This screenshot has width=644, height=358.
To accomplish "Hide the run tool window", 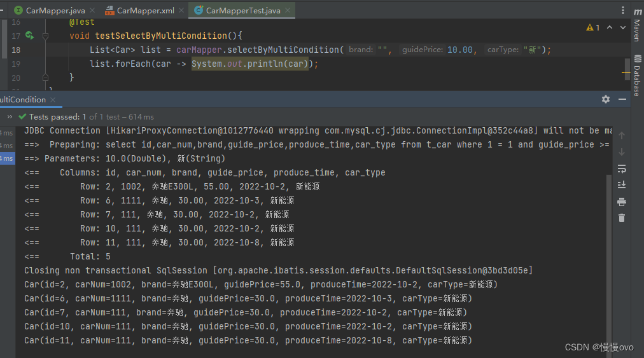I will click(622, 99).
